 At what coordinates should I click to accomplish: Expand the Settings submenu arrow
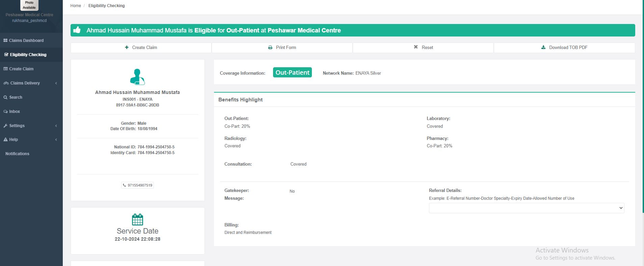pyautogui.click(x=56, y=126)
